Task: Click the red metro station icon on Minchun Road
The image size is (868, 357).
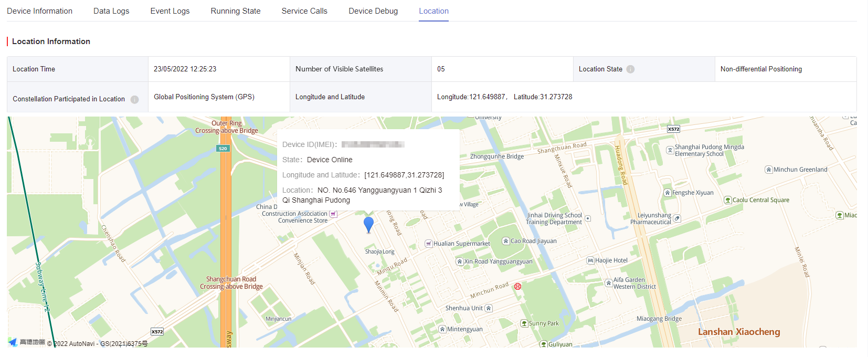Action: (x=518, y=286)
